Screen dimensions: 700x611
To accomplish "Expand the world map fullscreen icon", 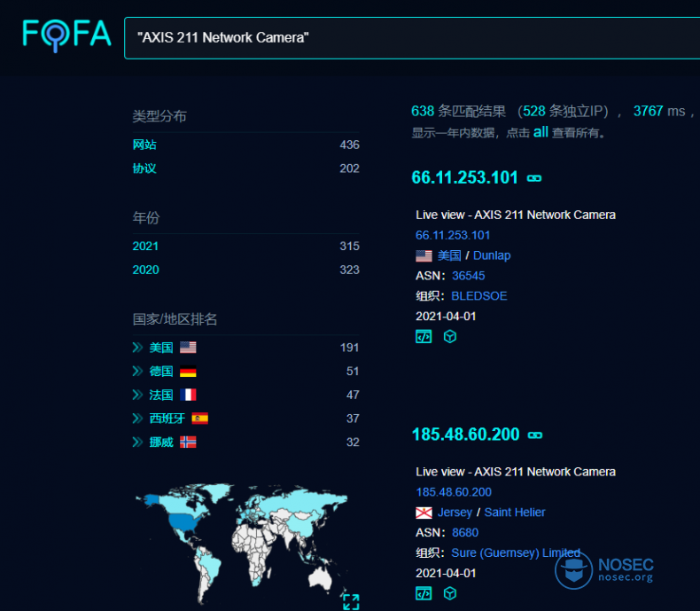I will click(351, 601).
